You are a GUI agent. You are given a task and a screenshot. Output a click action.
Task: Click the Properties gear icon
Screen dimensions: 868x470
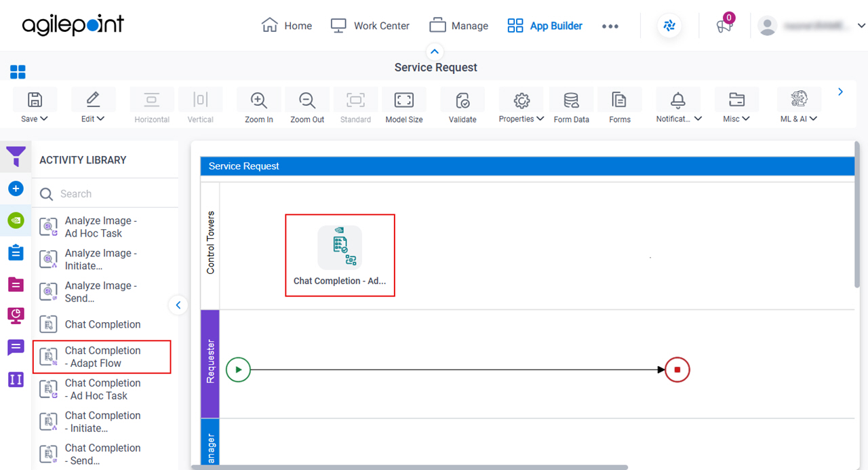tap(521, 100)
